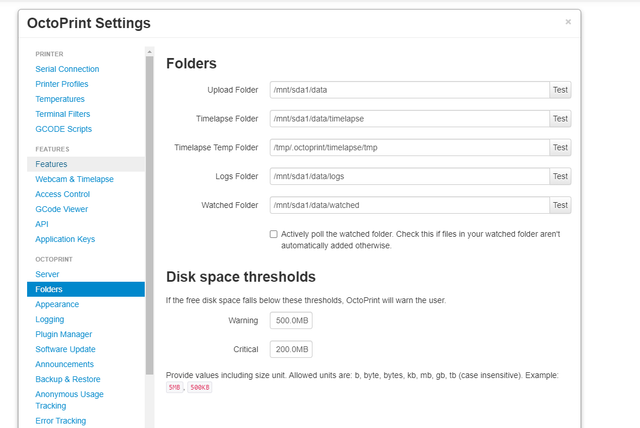Click the Upload Folder path field
Screen dimensions: 640x428
tap(409, 90)
